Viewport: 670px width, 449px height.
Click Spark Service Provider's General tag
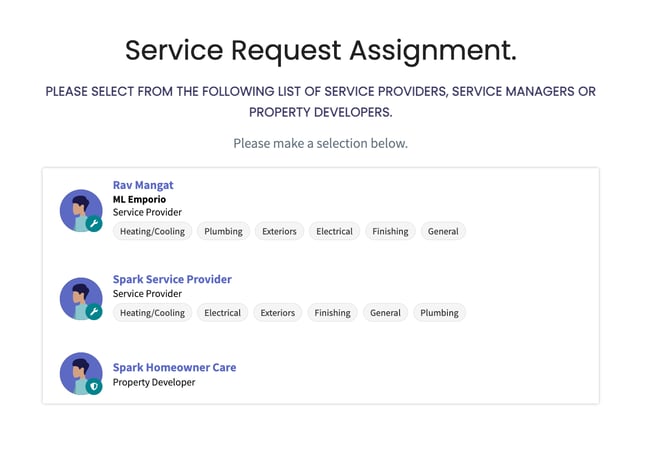(x=385, y=313)
